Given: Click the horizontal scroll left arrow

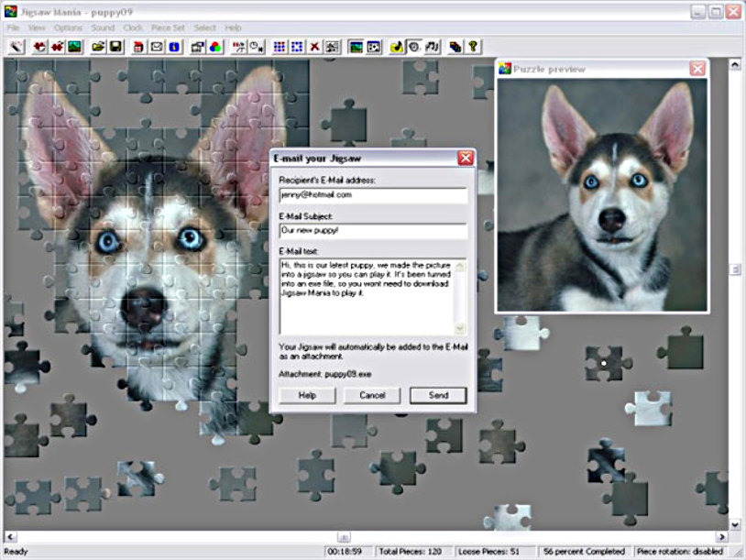Looking at the screenshot, I should [x=10, y=537].
